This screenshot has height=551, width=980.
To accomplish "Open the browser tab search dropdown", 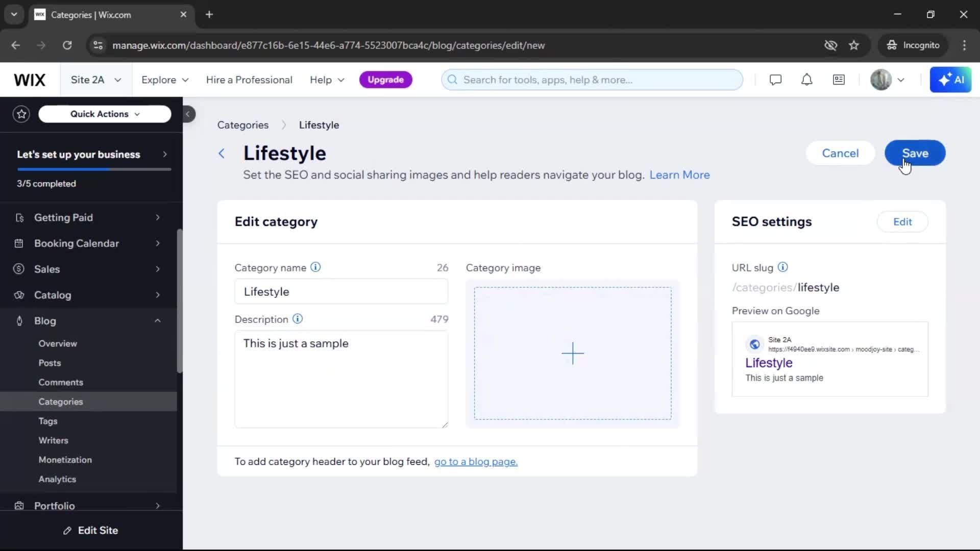I will [14, 14].
